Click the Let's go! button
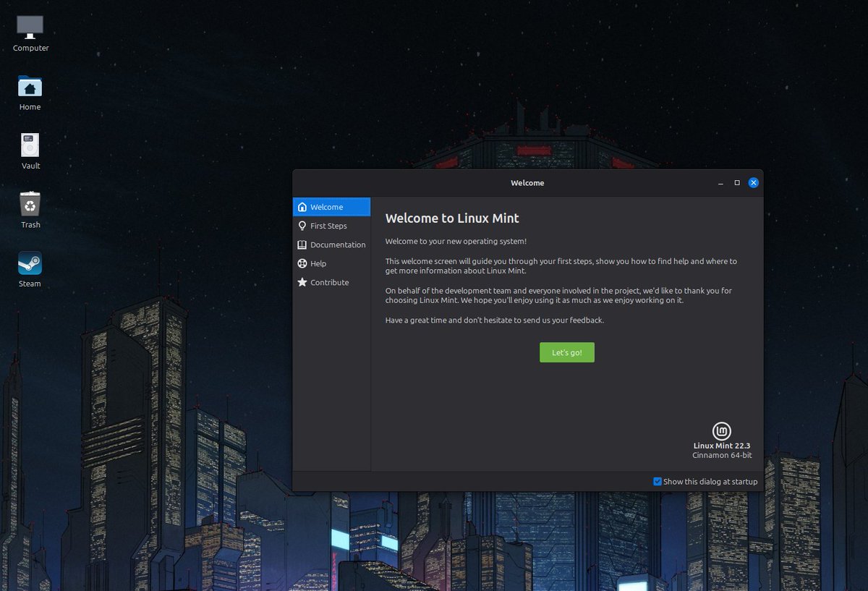Viewport: 868px width, 591px height. [x=567, y=352]
